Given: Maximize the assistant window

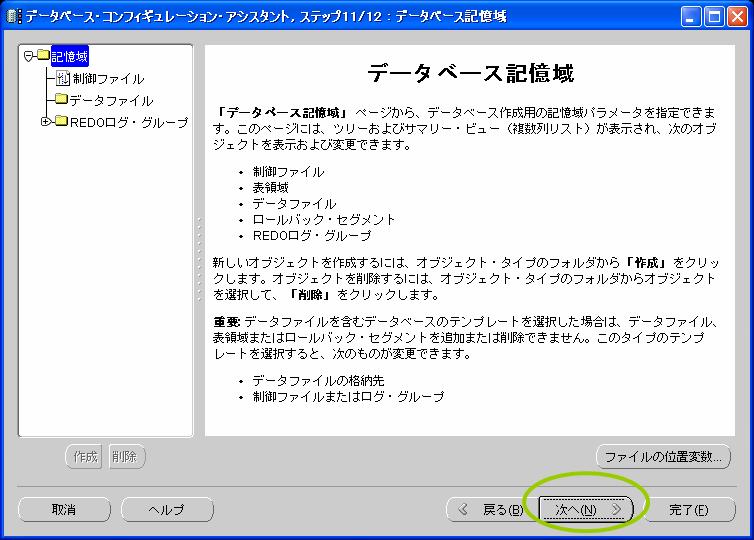Looking at the screenshot, I should 714,17.
